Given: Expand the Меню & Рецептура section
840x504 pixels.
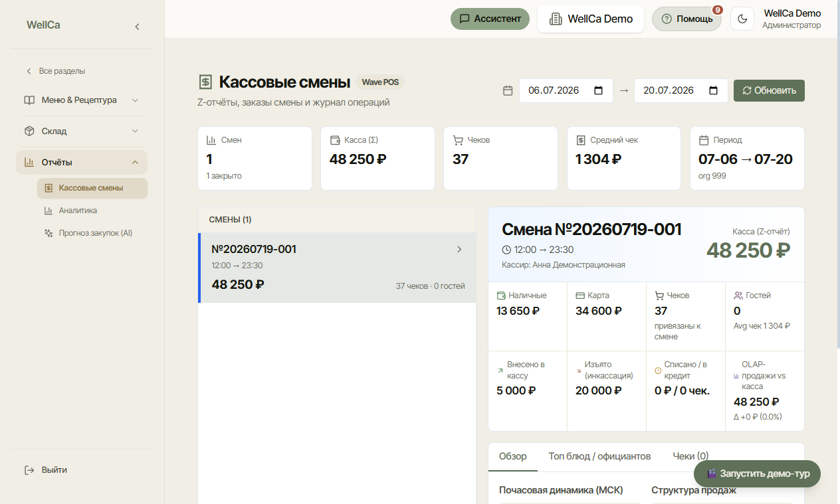Looking at the screenshot, I should [x=82, y=100].
